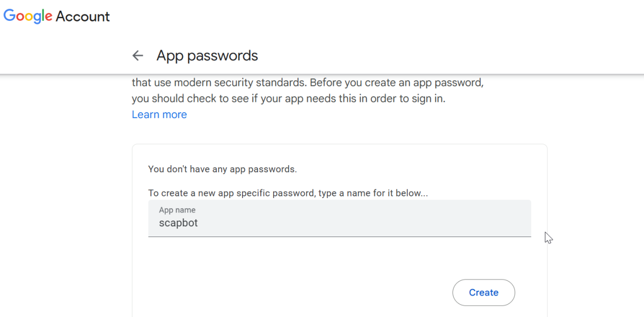
Task: Open the Learn more link
Action: tap(159, 114)
